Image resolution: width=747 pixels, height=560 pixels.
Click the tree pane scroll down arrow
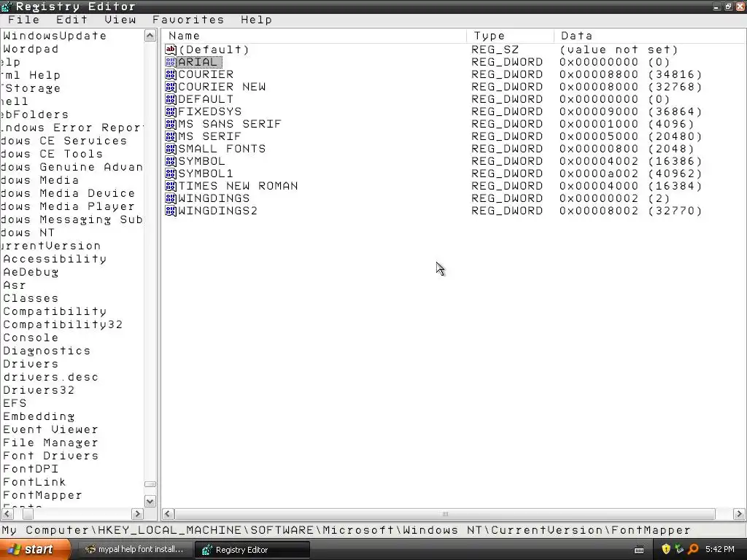[x=150, y=502]
